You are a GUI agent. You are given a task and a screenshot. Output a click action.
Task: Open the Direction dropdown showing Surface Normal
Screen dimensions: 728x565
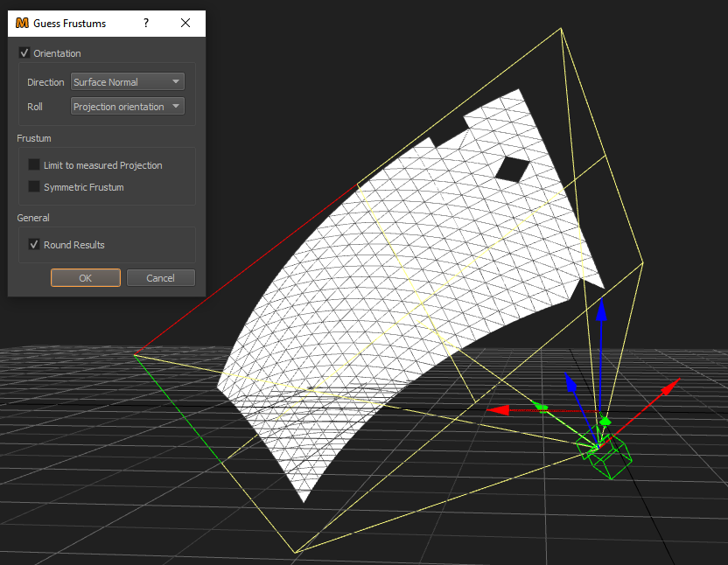(x=127, y=82)
